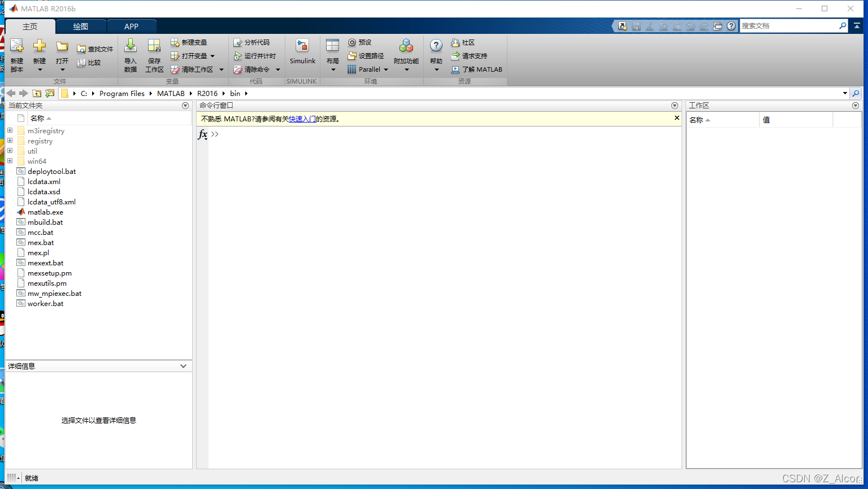
Task: Click 查找文件 (Find Files) icon
Action: coord(81,50)
